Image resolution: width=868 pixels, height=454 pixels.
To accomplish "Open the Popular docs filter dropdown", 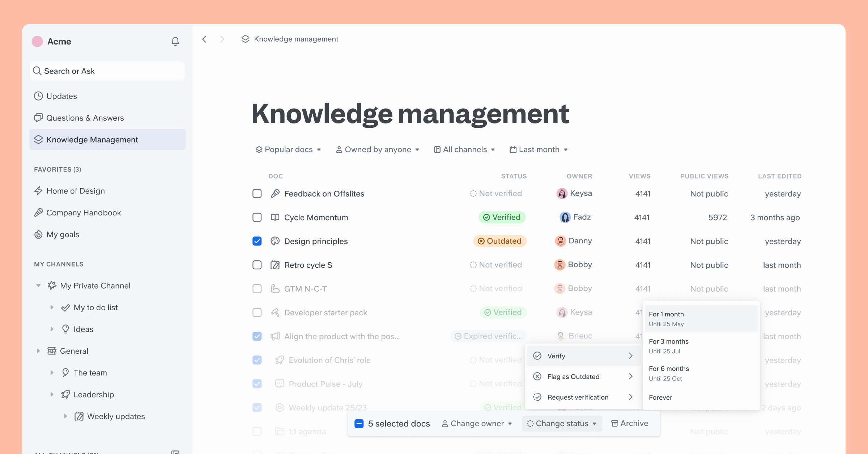I will click(x=288, y=150).
